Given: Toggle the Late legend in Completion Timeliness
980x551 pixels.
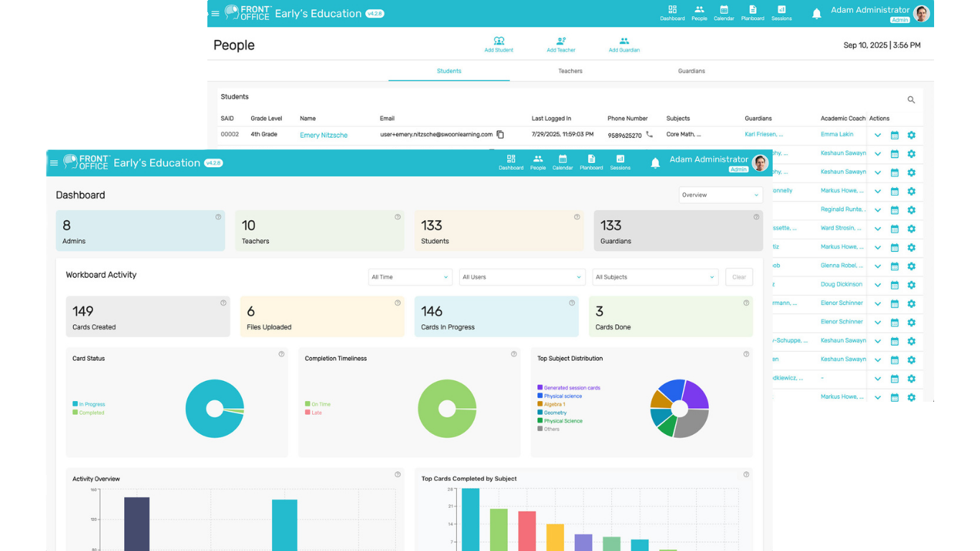Looking at the screenshot, I should pos(313,413).
